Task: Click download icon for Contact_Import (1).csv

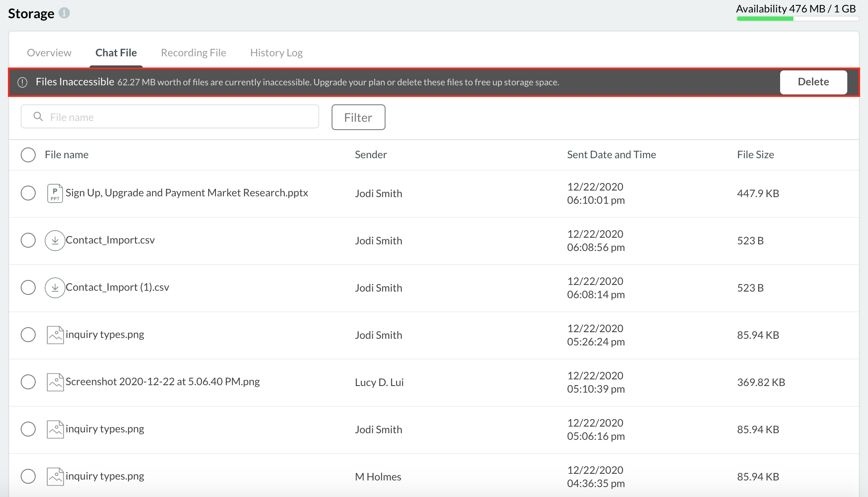Action: point(55,287)
